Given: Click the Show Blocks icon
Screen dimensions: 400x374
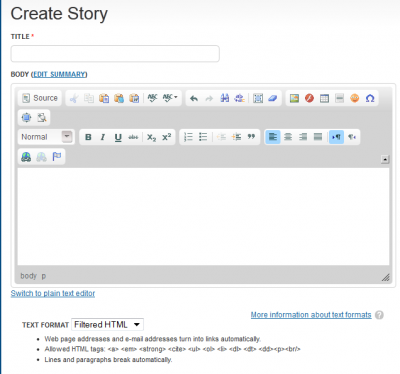Looking at the screenshot, I should point(42,117).
